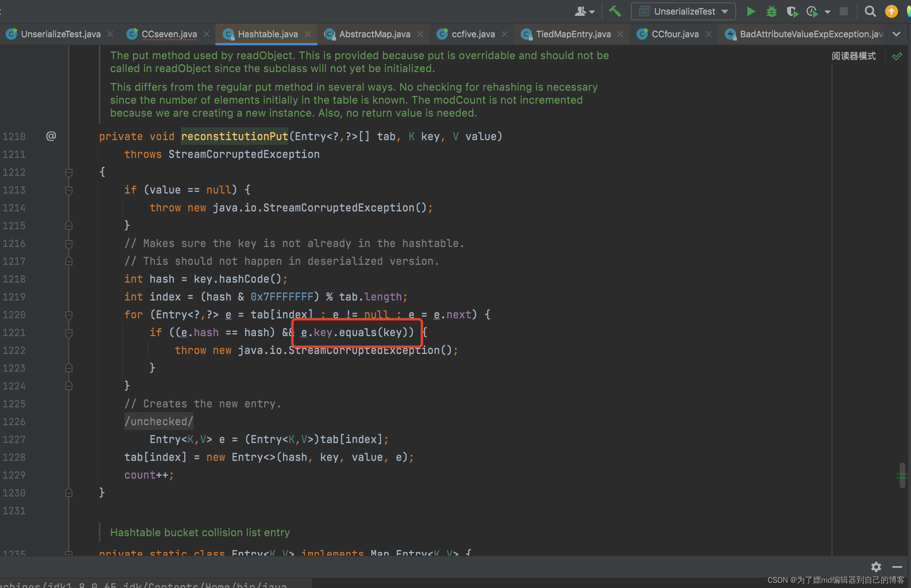Start debugging with the bug icon
The image size is (911, 588).
click(x=771, y=11)
